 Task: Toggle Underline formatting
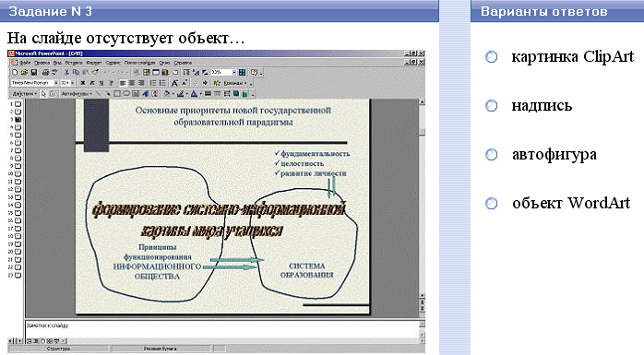101,83
